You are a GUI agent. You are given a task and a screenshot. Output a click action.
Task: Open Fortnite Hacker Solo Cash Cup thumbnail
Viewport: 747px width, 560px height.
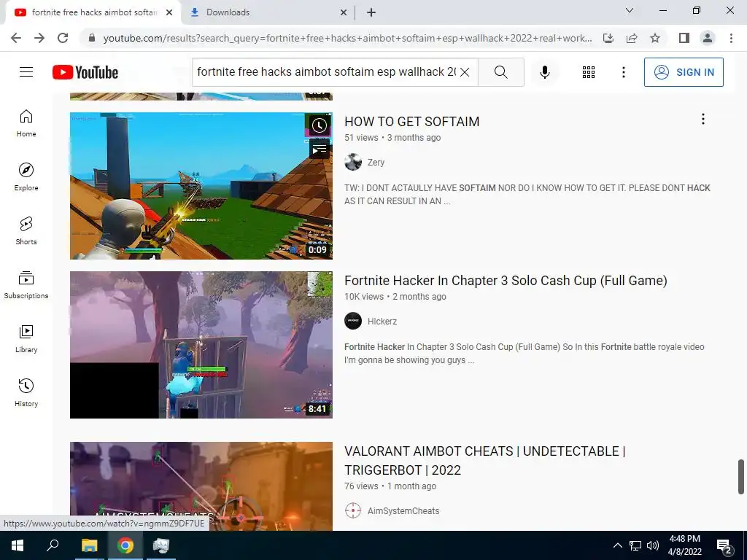click(201, 345)
